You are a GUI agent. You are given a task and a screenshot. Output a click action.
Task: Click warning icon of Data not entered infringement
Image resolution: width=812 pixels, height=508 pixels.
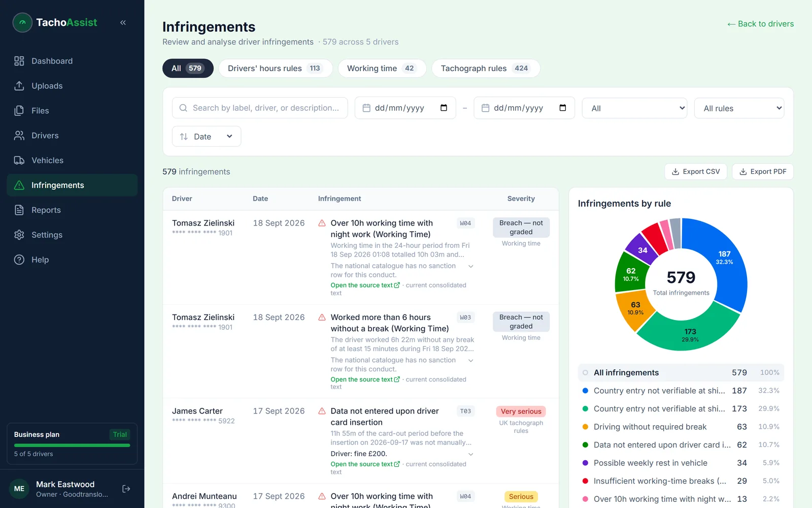322,411
